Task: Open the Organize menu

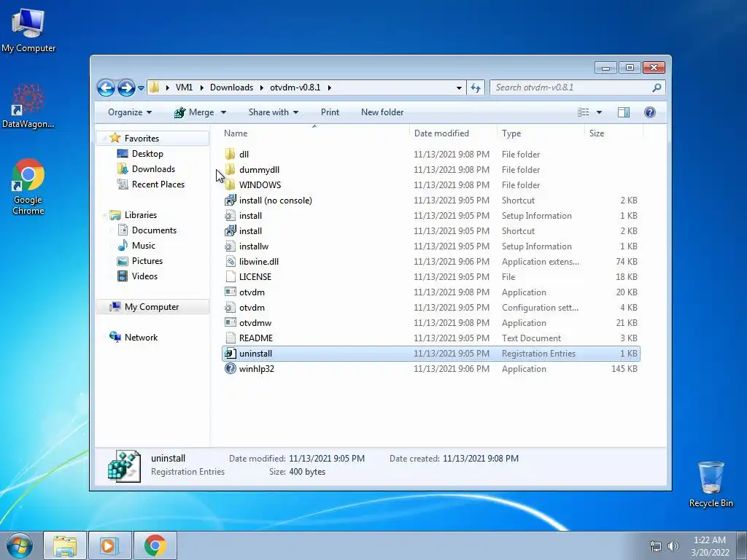Action: coord(130,112)
